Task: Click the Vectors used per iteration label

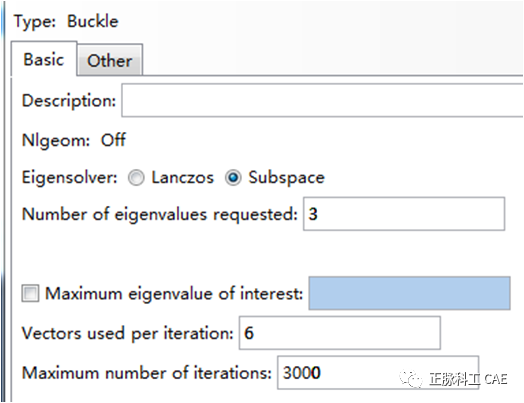Action: (127, 333)
